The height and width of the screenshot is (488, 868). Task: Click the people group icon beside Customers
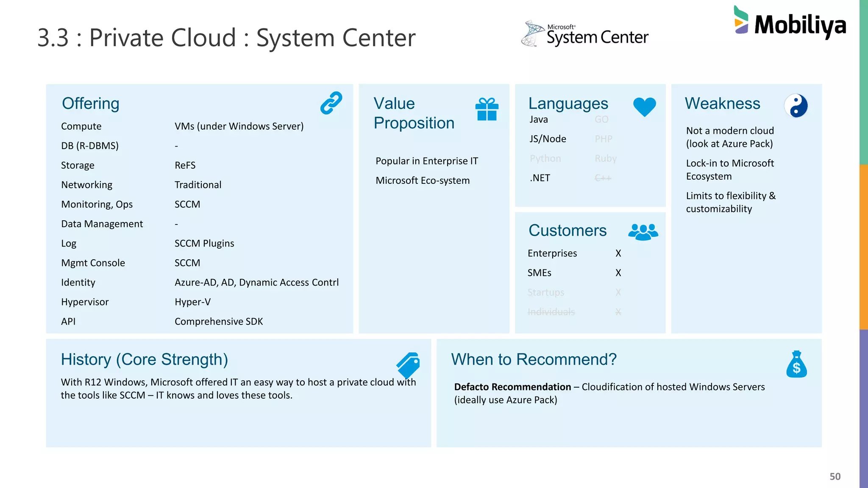click(x=643, y=232)
